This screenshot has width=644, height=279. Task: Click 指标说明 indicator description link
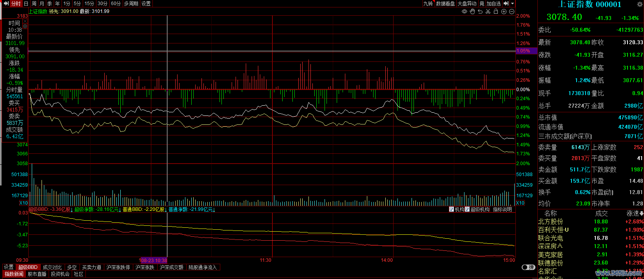(503, 209)
